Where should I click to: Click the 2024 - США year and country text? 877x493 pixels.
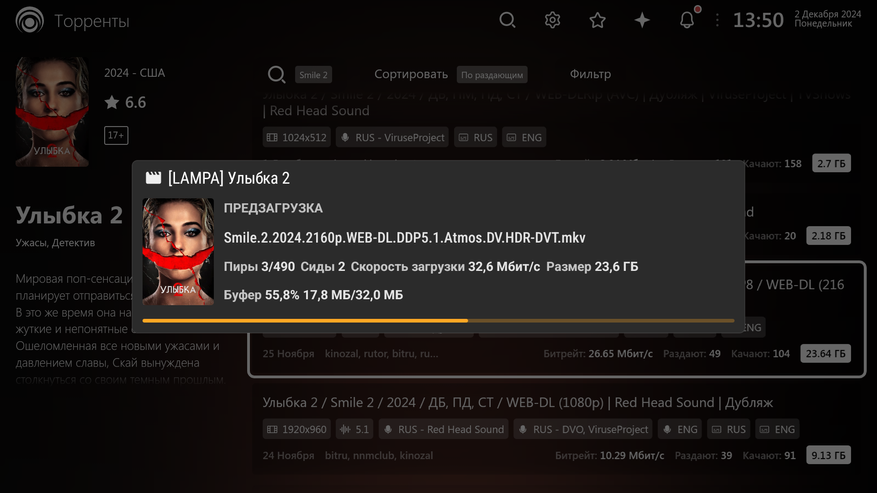click(134, 73)
